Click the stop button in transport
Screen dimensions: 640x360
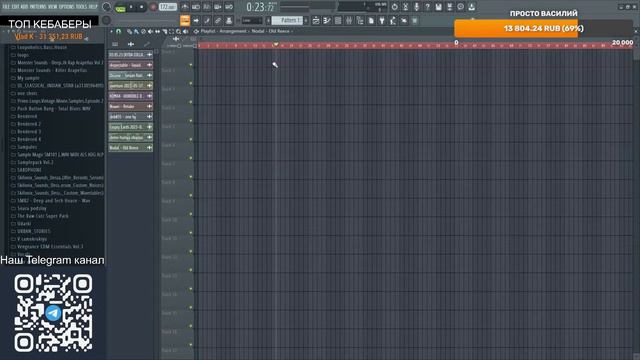coord(142,7)
